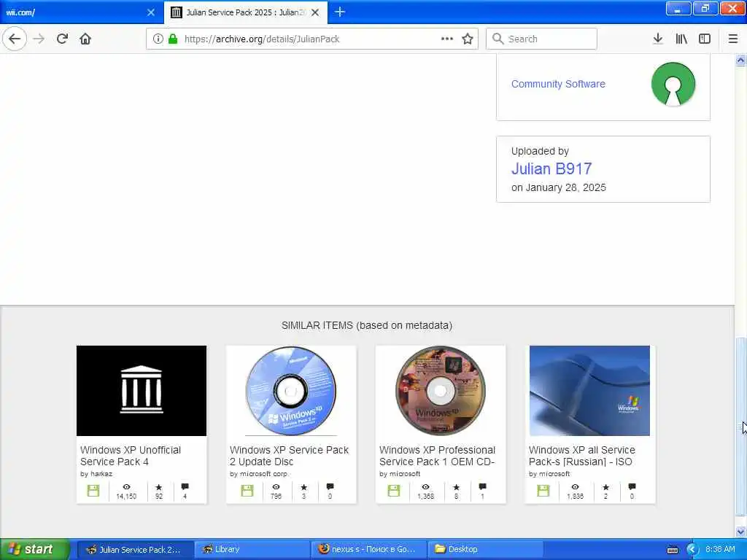Click views eye icon showing 1,838
This screenshot has height=560, width=747.
click(x=575, y=487)
